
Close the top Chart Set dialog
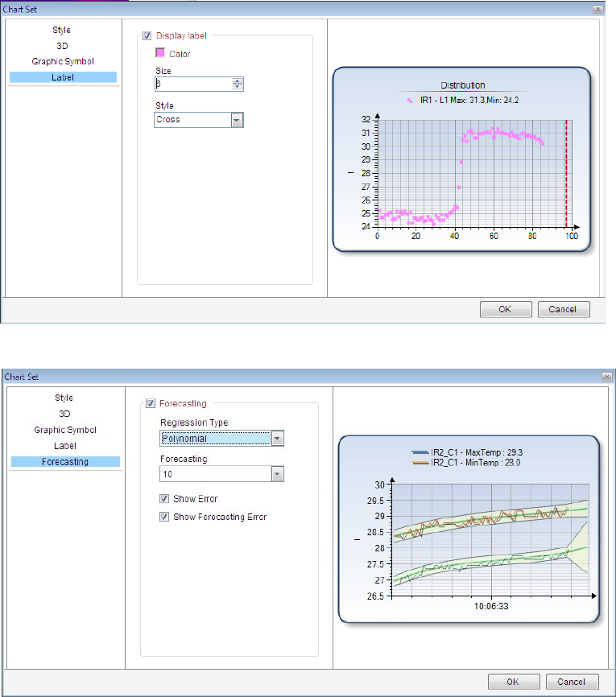coord(597,9)
